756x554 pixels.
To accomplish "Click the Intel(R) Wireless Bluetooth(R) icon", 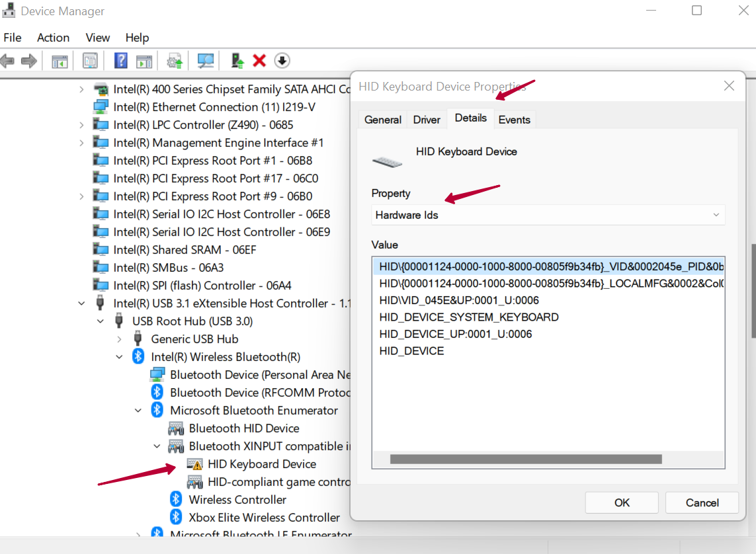I will 138,356.
